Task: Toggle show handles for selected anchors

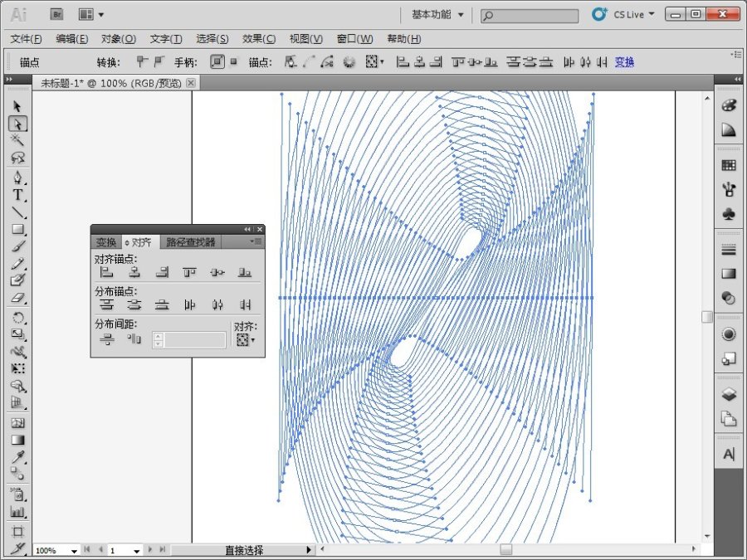Action: pos(217,61)
